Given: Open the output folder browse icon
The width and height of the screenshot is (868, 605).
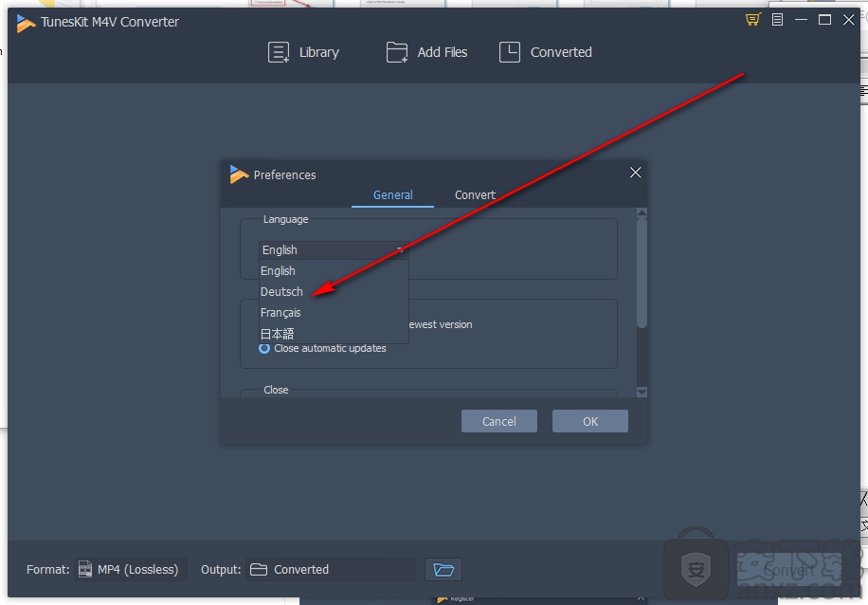Looking at the screenshot, I should (443, 570).
